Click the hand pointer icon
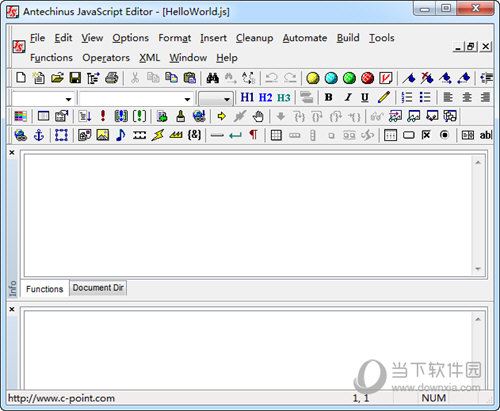This screenshot has width=500, height=411. coord(258,116)
